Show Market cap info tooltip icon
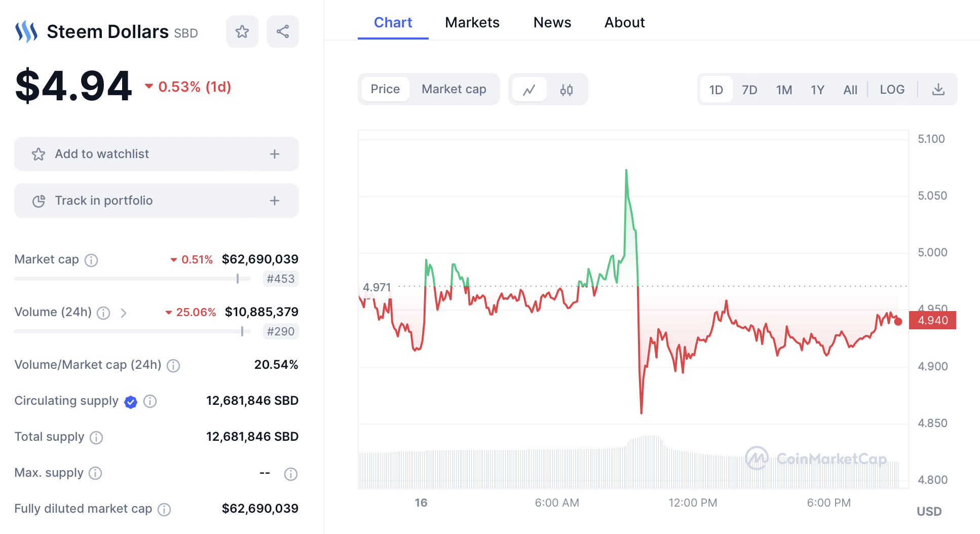The width and height of the screenshot is (980, 534). 91,260
